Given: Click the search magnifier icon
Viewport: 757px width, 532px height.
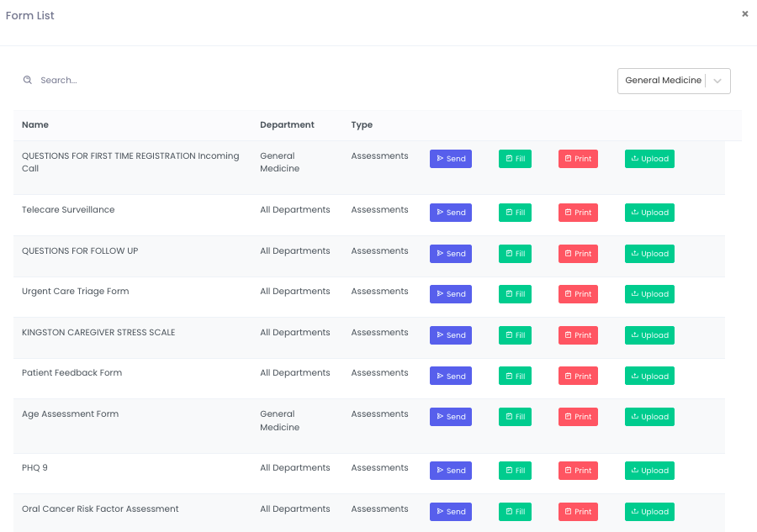Looking at the screenshot, I should [28, 80].
